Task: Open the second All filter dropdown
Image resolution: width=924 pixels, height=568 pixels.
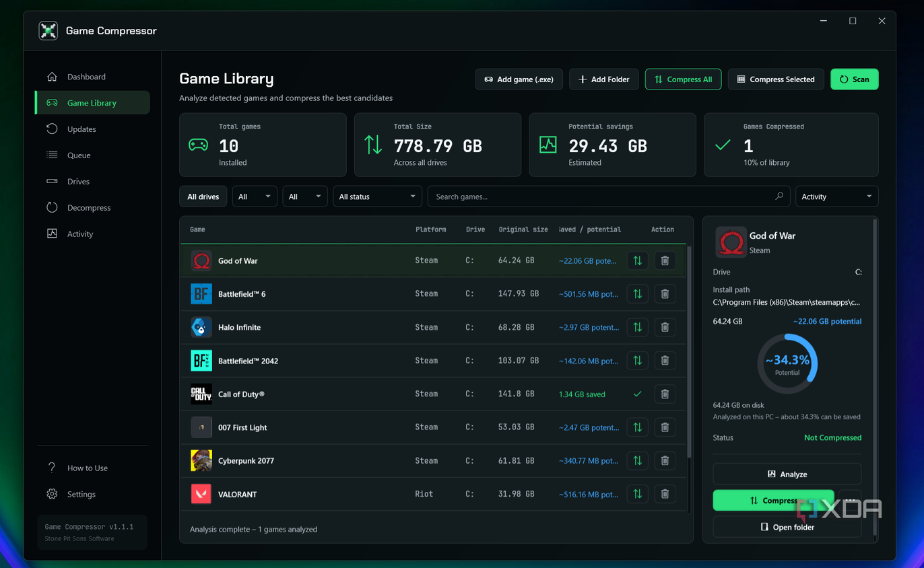Action: point(305,197)
